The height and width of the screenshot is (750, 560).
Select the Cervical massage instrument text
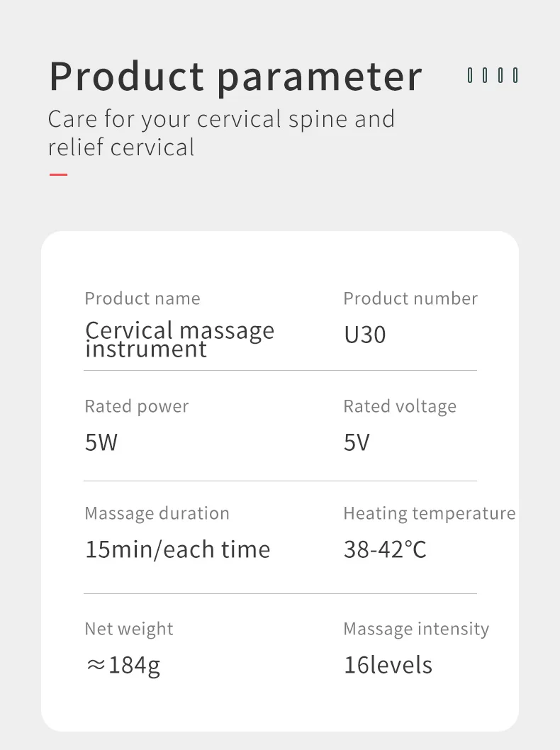[x=180, y=339]
